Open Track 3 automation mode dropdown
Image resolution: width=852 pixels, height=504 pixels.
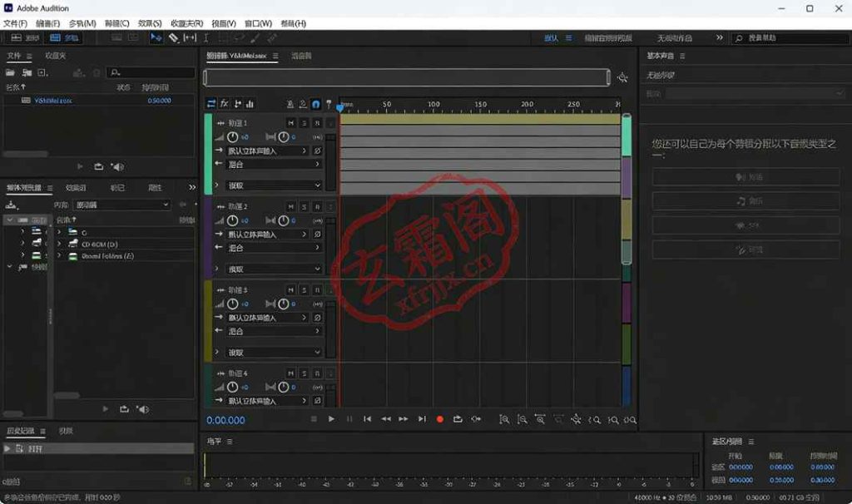275,353
